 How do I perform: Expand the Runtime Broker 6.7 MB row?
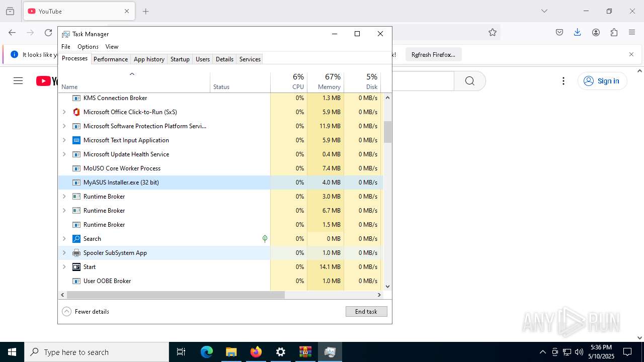pos(64,211)
